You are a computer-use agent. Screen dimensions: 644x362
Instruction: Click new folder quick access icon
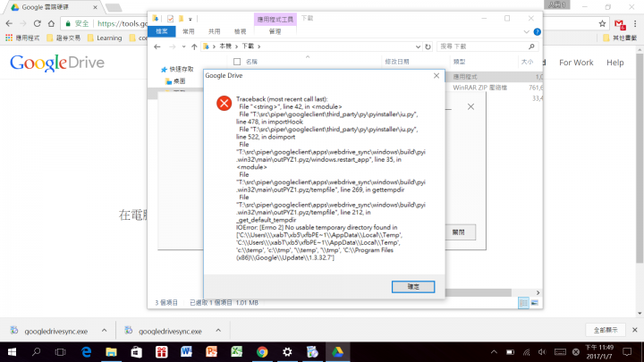(181, 19)
